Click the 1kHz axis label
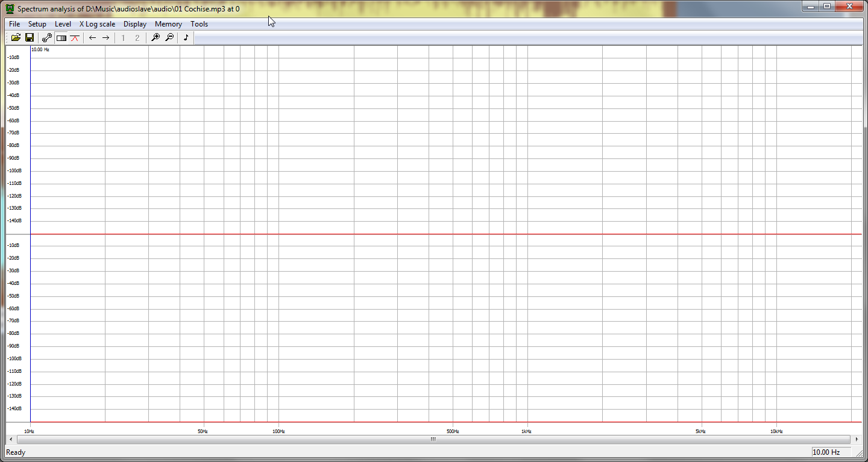This screenshot has height=462, width=868. 526,431
